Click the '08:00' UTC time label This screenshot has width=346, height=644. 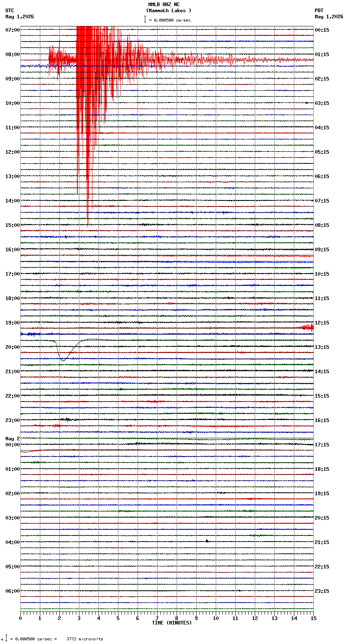13,54
